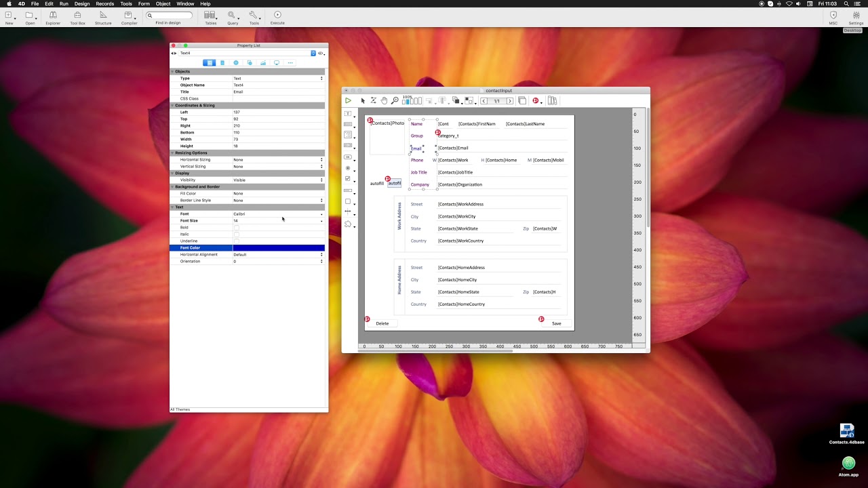868x488 pixels.
Task: Select the rectangle shape tool
Action: click(x=348, y=201)
